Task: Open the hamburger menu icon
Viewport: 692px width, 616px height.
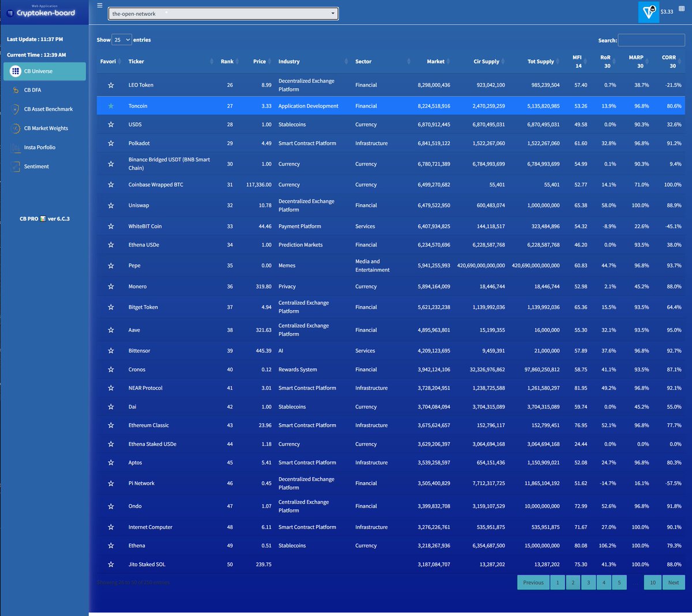Action: point(100,6)
